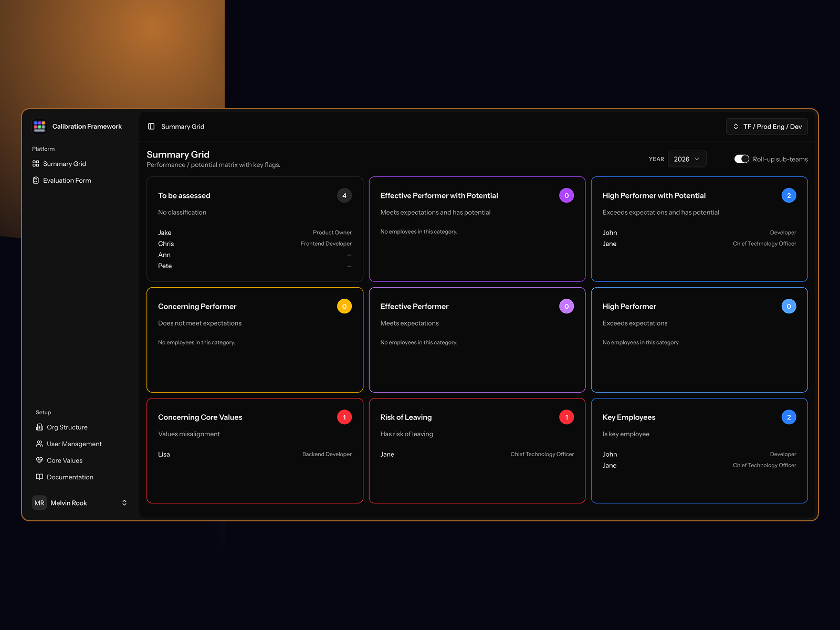Click the MR user avatar
Screen dimensions: 840x630
pos(39,503)
